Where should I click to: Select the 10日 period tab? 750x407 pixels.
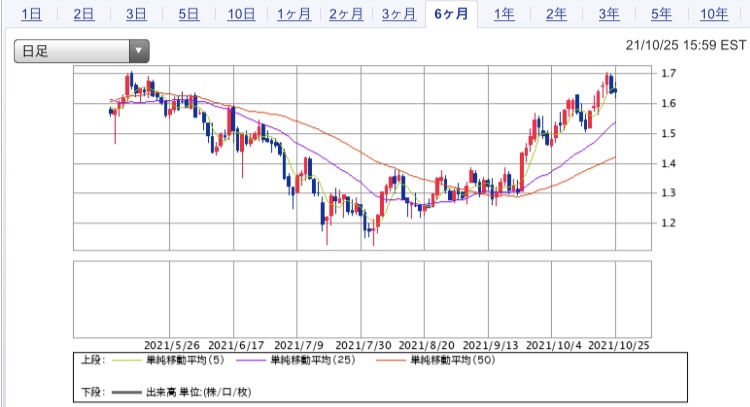point(241,14)
